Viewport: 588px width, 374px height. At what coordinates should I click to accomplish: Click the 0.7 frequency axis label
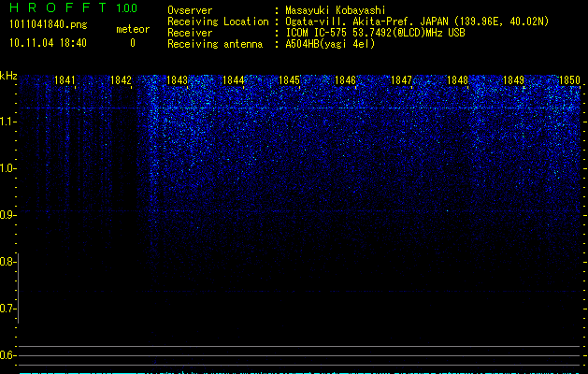point(7,309)
